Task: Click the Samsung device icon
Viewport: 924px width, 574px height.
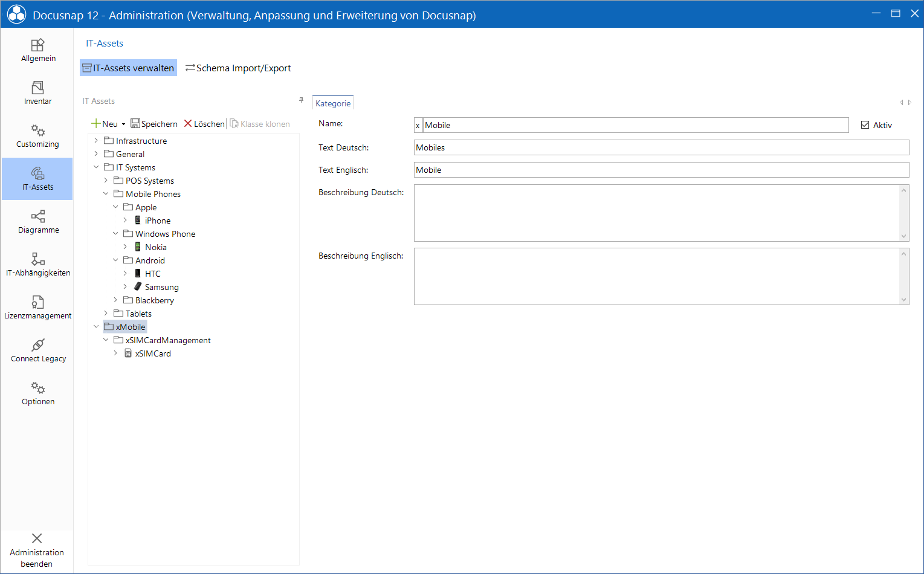Action: [x=138, y=287]
